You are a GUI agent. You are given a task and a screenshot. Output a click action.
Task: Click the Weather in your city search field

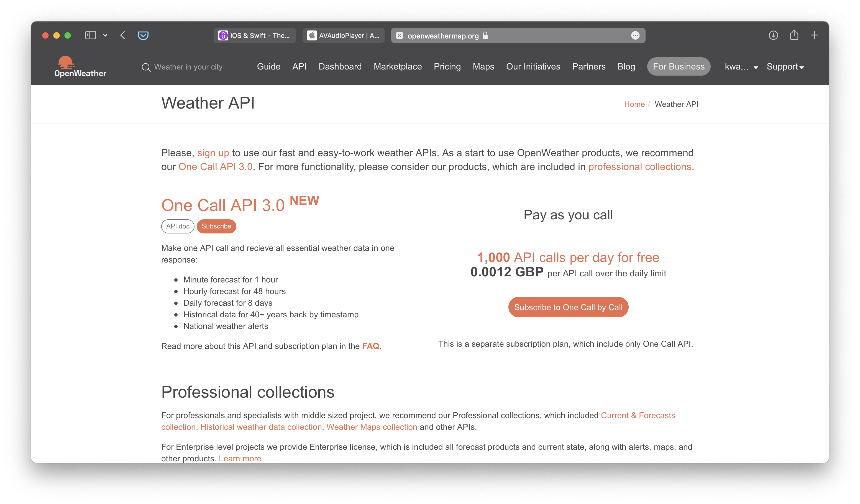pos(188,67)
